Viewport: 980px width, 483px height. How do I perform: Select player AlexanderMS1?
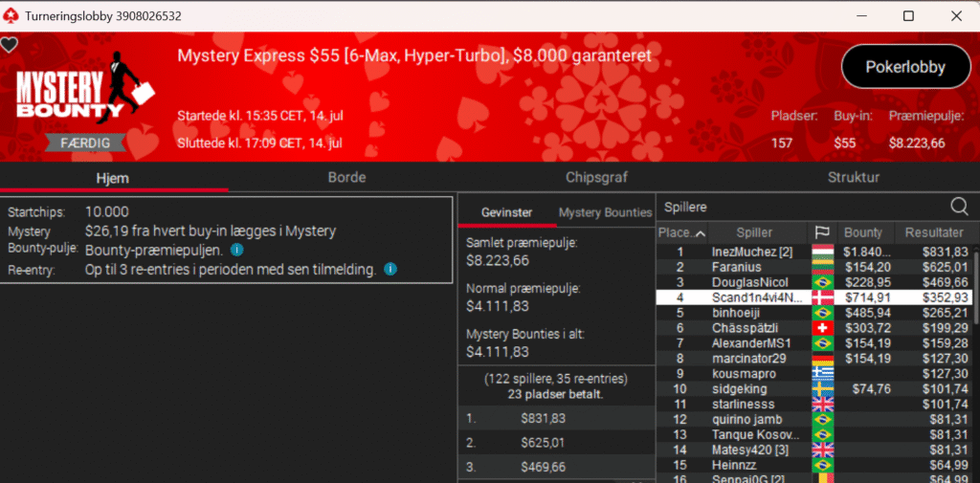point(813,343)
